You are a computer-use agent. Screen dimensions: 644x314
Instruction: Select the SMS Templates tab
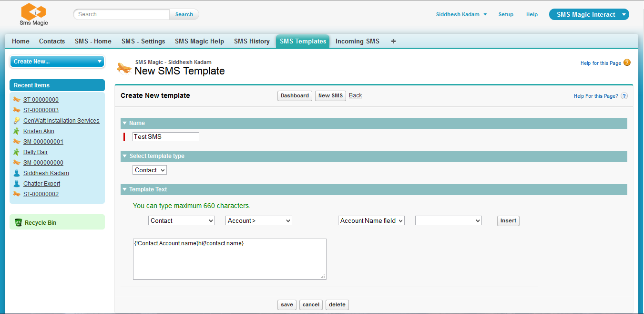click(303, 42)
